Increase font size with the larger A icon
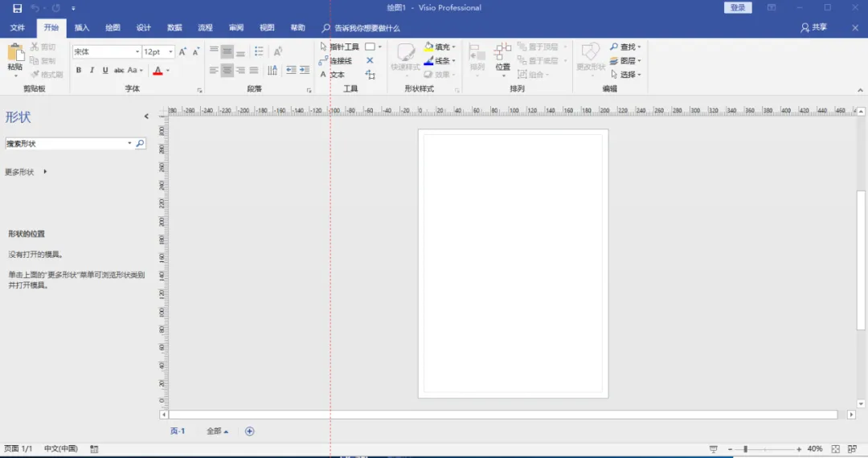The image size is (868, 458). pos(182,51)
